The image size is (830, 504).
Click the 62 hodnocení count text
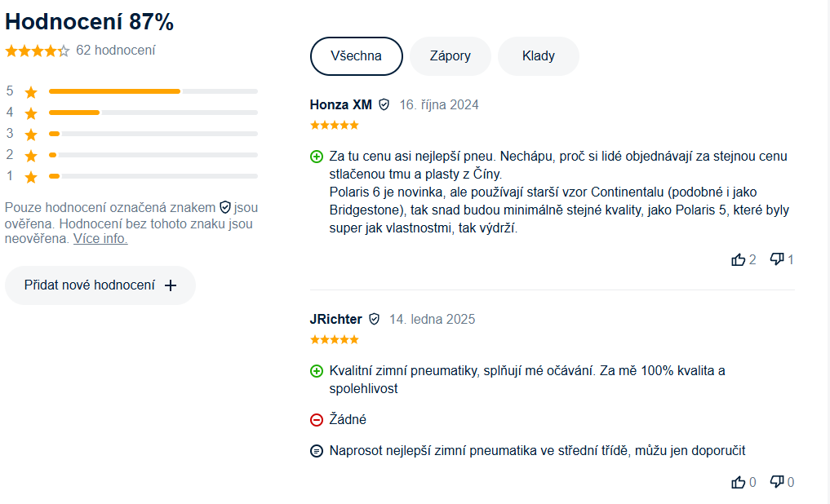116,51
